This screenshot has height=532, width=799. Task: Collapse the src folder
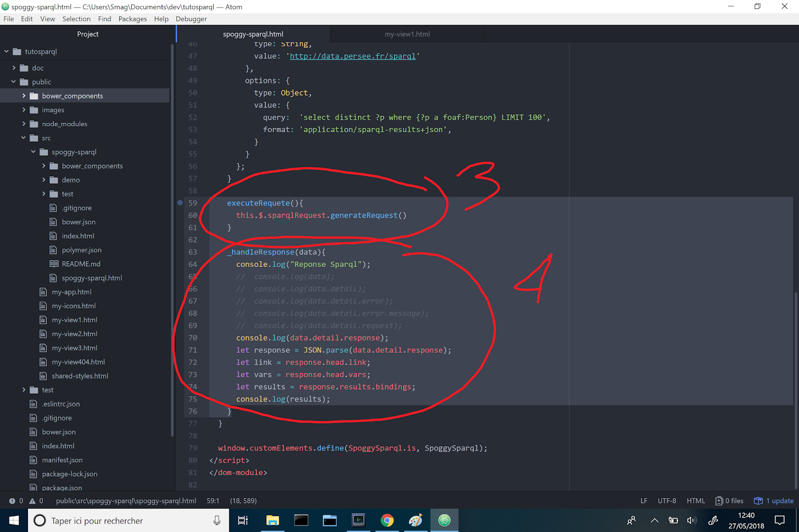24,138
